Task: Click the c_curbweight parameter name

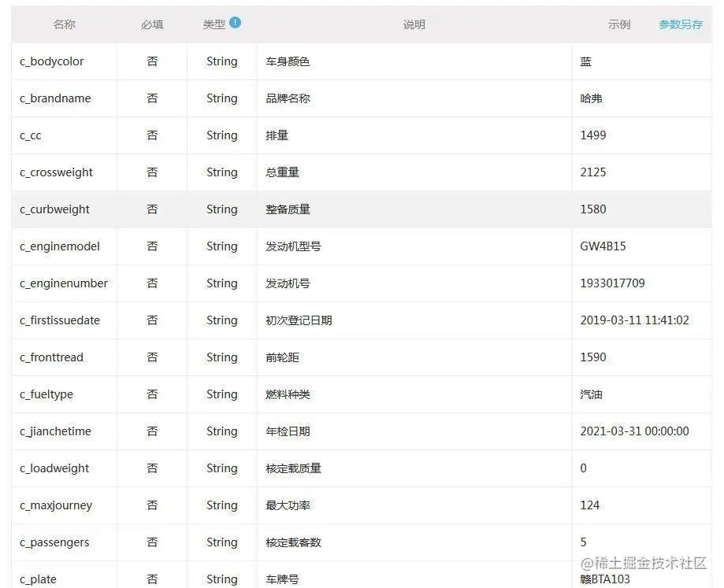Action: [54, 209]
